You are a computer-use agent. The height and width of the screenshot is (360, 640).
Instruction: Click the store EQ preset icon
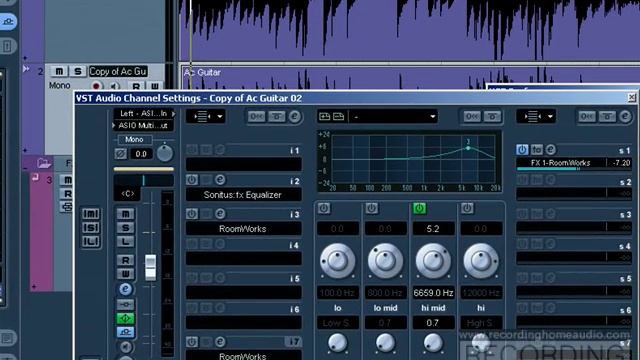[x=325, y=117]
